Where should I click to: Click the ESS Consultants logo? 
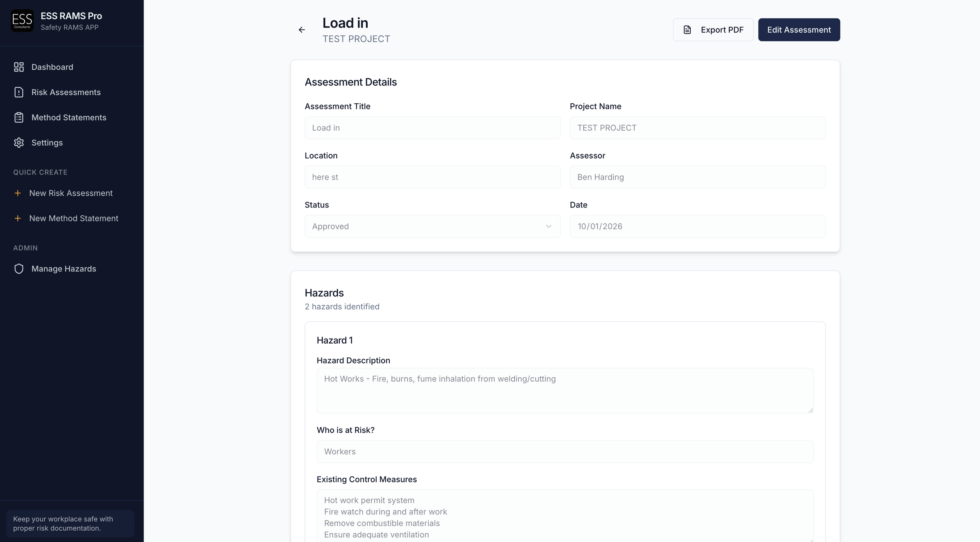(x=22, y=21)
